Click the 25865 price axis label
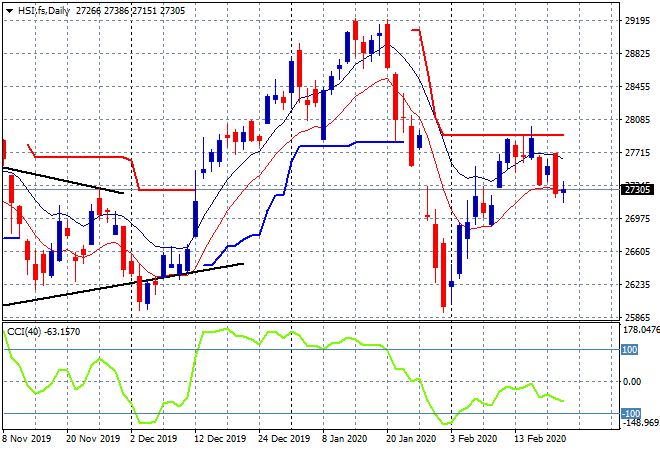 click(x=638, y=317)
